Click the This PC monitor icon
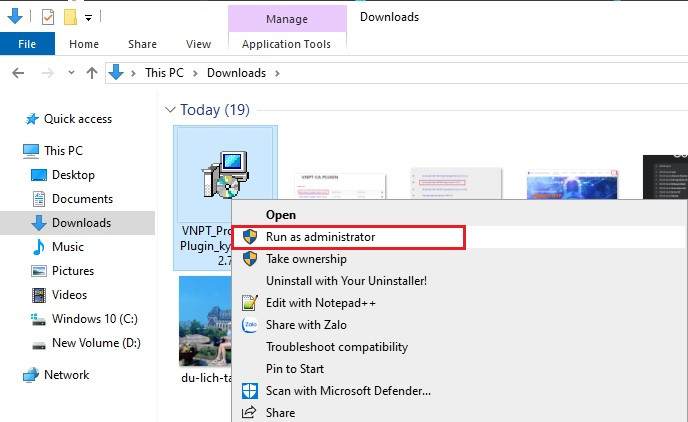Screen dimensions: 688x422 (31, 151)
